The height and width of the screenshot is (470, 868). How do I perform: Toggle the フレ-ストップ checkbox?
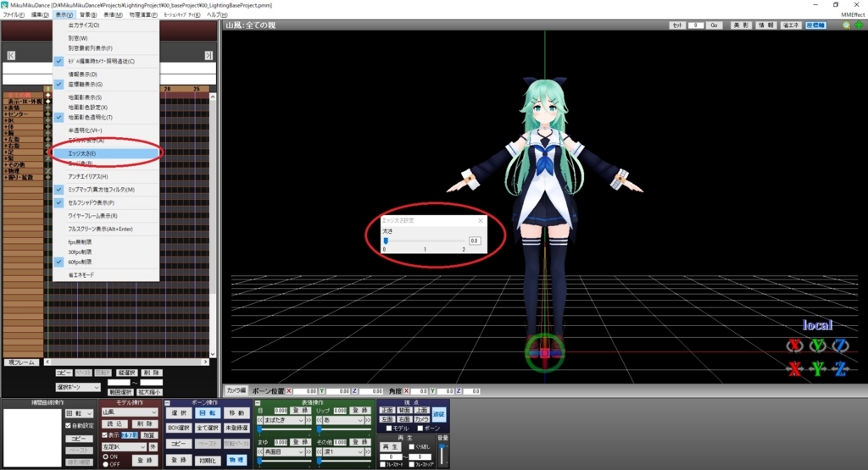tap(411, 464)
